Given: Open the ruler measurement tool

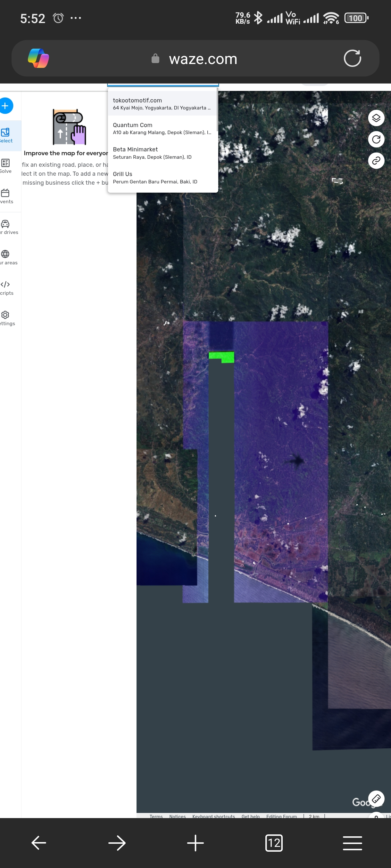Looking at the screenshot, I should tap(376, 798).
